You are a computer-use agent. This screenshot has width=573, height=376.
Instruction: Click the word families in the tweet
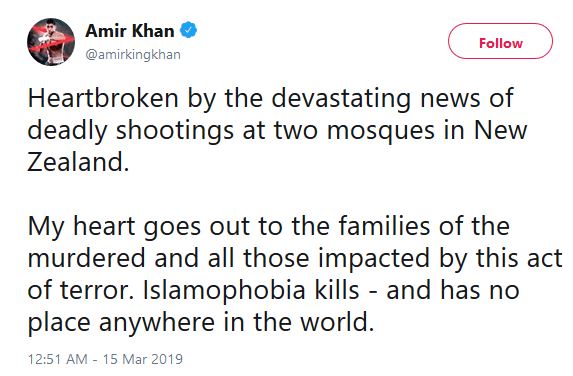(384, 226)
